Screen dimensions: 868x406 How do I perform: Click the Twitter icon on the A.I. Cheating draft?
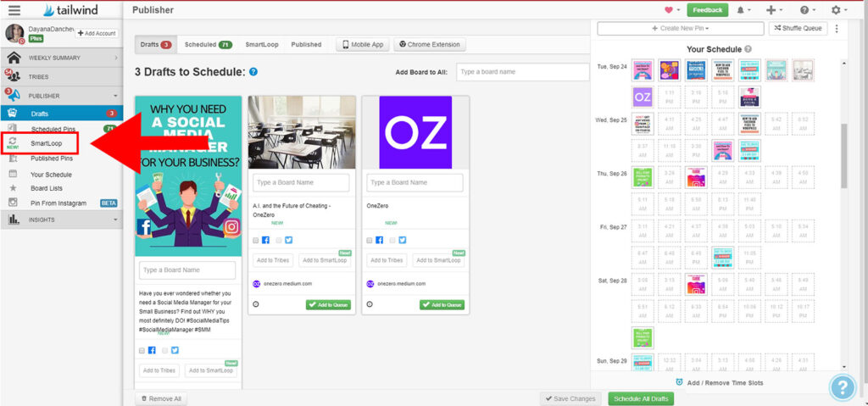[288, 240]
